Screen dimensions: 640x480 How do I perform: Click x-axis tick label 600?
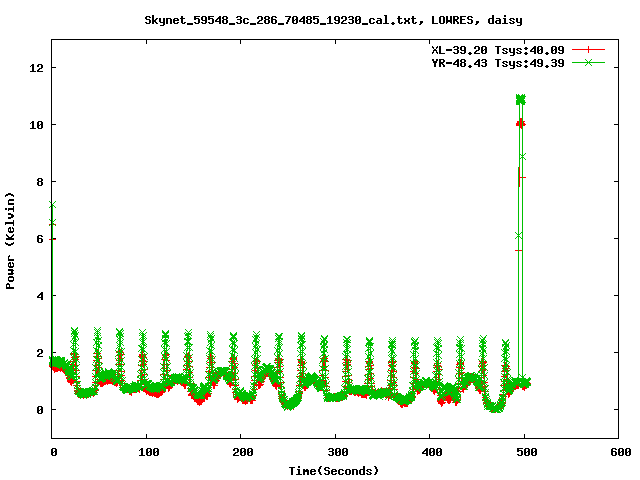coord(621,452)
